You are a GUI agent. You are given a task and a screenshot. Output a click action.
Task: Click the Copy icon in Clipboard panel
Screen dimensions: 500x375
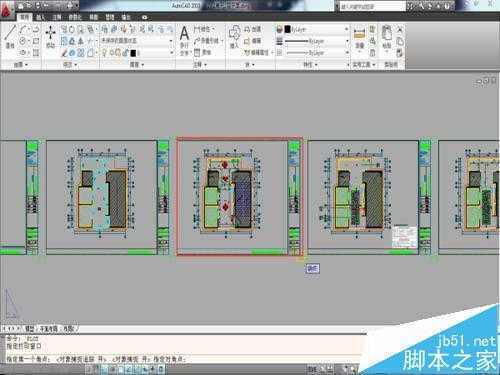[400, 41]
